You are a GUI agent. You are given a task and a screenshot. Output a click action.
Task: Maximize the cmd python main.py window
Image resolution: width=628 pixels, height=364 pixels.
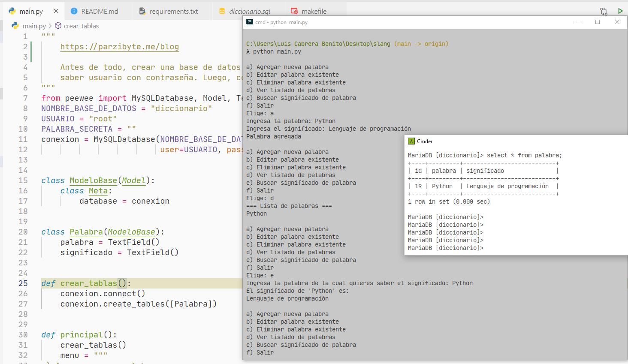click(x=598, y=22)
